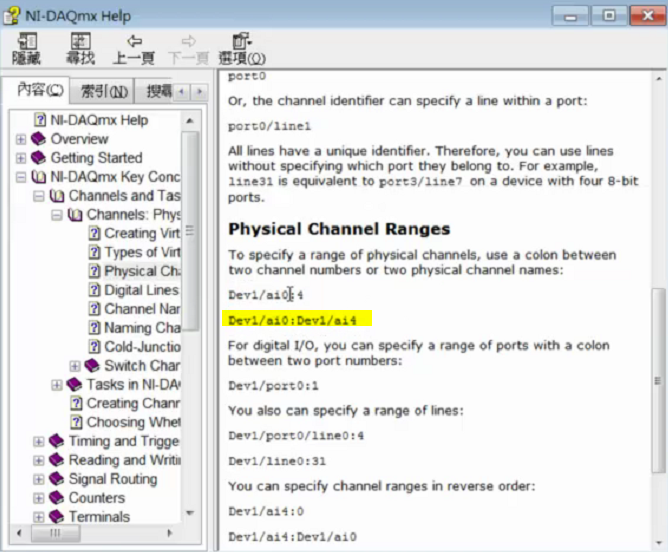Viewport: 668px width, 552px height.
Task: Click the Switch Channels book icon
Action: tap(92, 365)
